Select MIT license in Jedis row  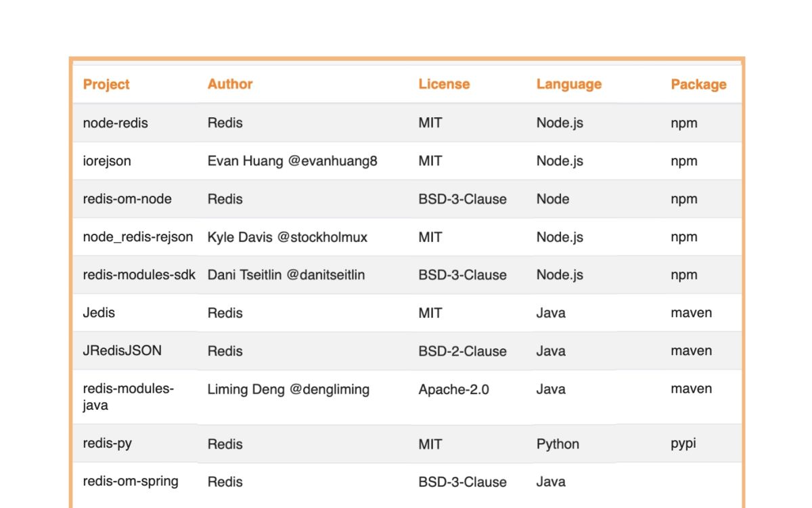[430, 313]
